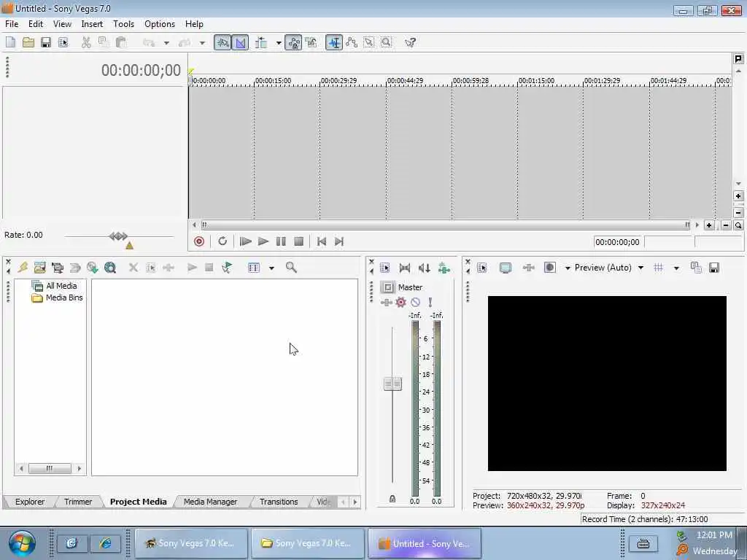Open the Undo history dropdown arrow
This screenshot has width=747, height=560.
[166, 43]
